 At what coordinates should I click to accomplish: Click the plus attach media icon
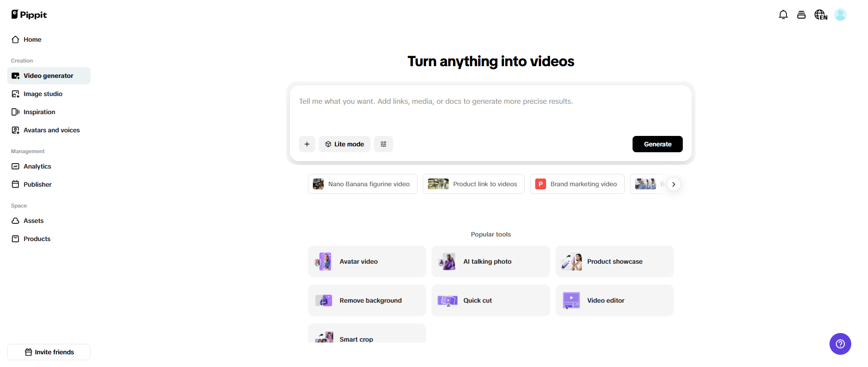[x=307, y=144]
